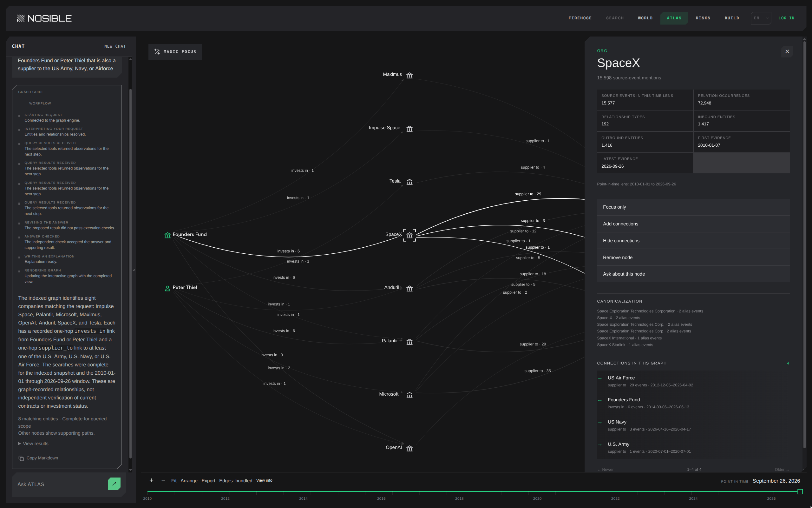Image resolution: width=812 pixels, height=508 pixels.
Task: Select the Founders Fund node icon
Action: coord(167,235)
